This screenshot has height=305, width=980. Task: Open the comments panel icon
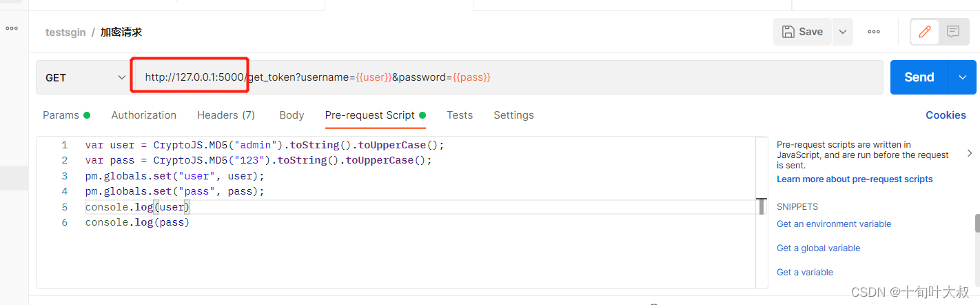click(x=953, y=32)
